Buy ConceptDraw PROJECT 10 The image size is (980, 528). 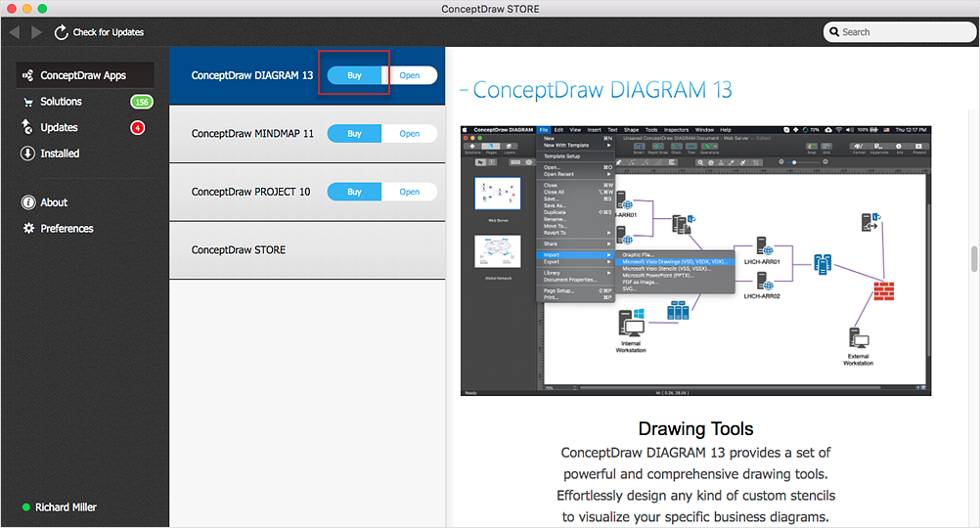coord(354,192)
